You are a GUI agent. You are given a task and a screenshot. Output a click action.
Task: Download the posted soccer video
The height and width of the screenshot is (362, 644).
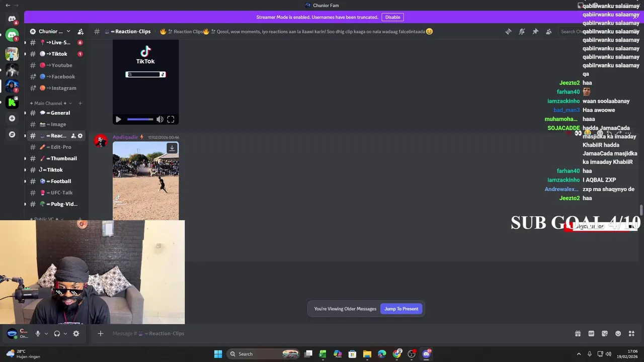pos(172,148)
